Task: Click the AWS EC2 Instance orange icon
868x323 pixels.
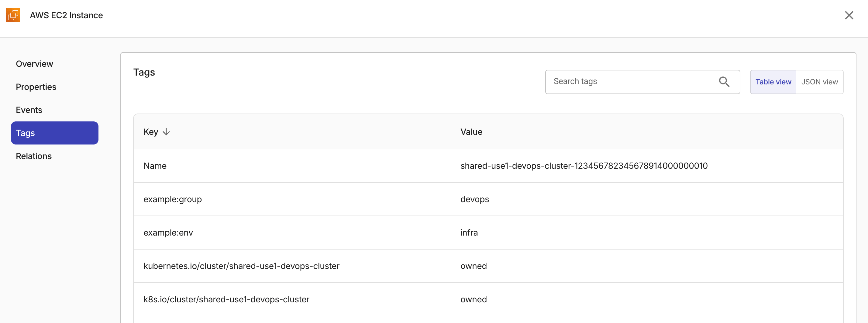Action: (x=13, y=15)
